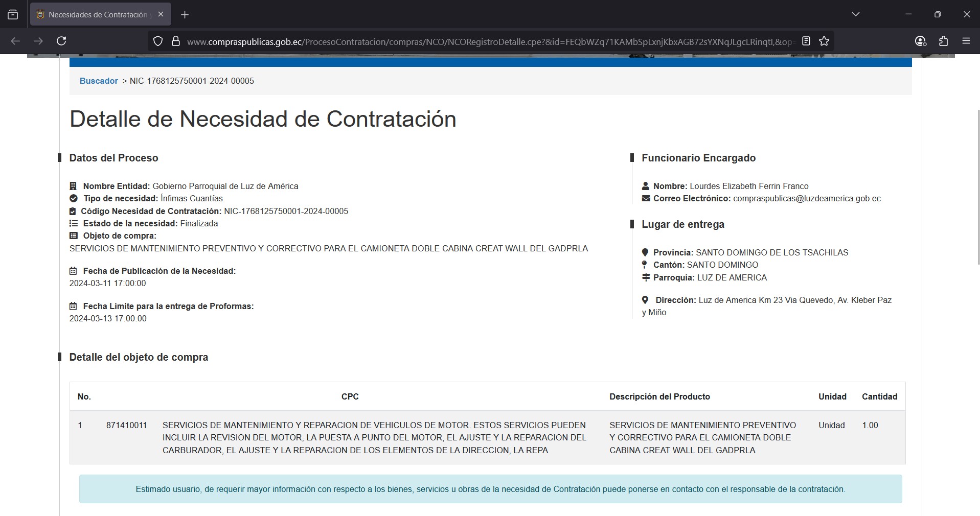
Task: Bookmark this page with the star
Action: pyautogui.click(x=824, y=41)
